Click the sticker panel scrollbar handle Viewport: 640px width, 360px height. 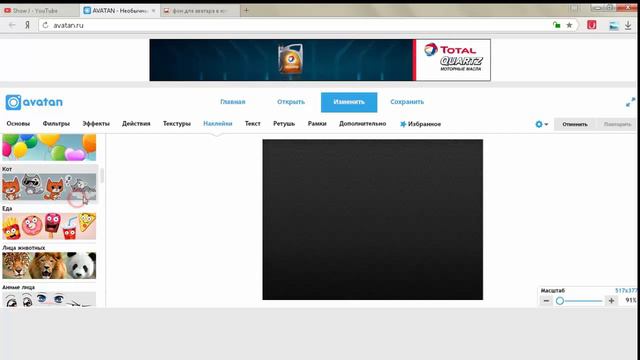[x=102, y=176]
